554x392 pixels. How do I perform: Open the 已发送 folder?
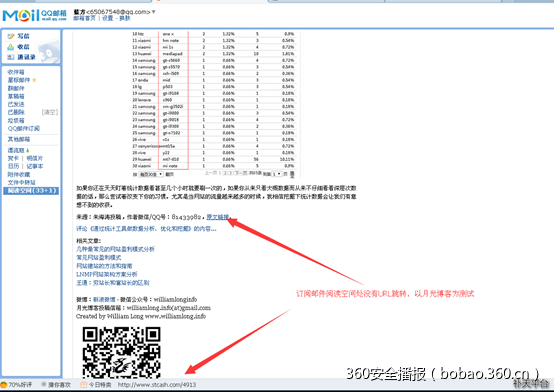16,104
